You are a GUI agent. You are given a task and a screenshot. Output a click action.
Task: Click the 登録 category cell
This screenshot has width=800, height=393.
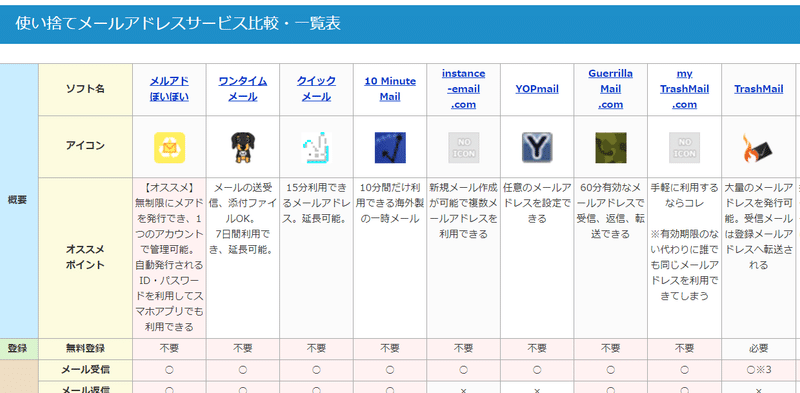19,349
